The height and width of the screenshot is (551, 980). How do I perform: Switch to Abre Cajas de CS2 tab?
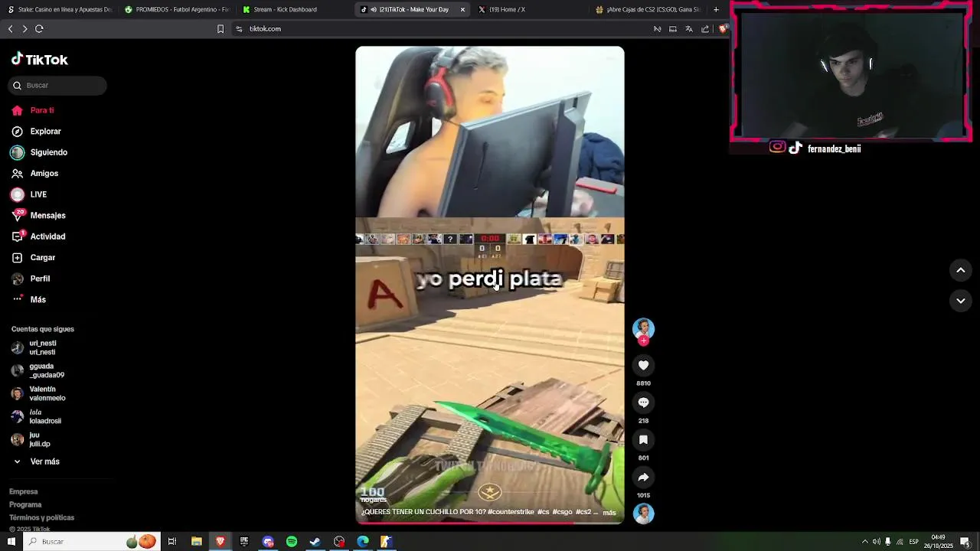(648, 9)
